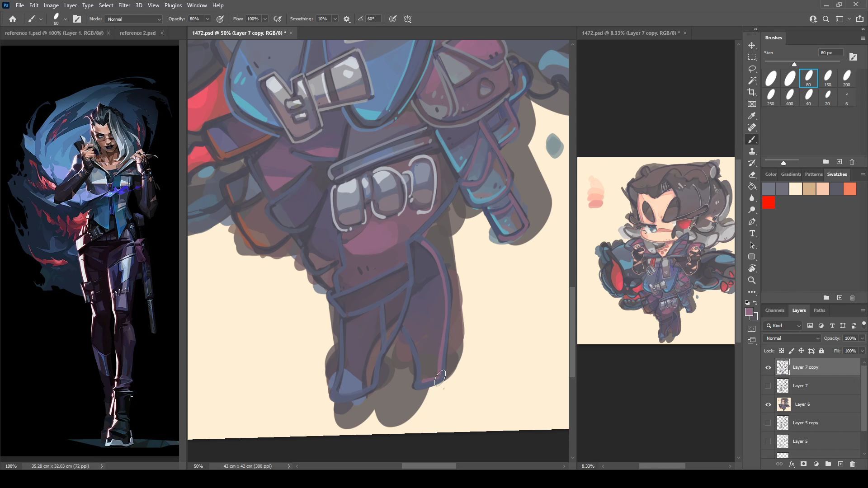Open the layer Kind filter dropdown
This screenshot has width=868, height=488.
pos(783,325)
